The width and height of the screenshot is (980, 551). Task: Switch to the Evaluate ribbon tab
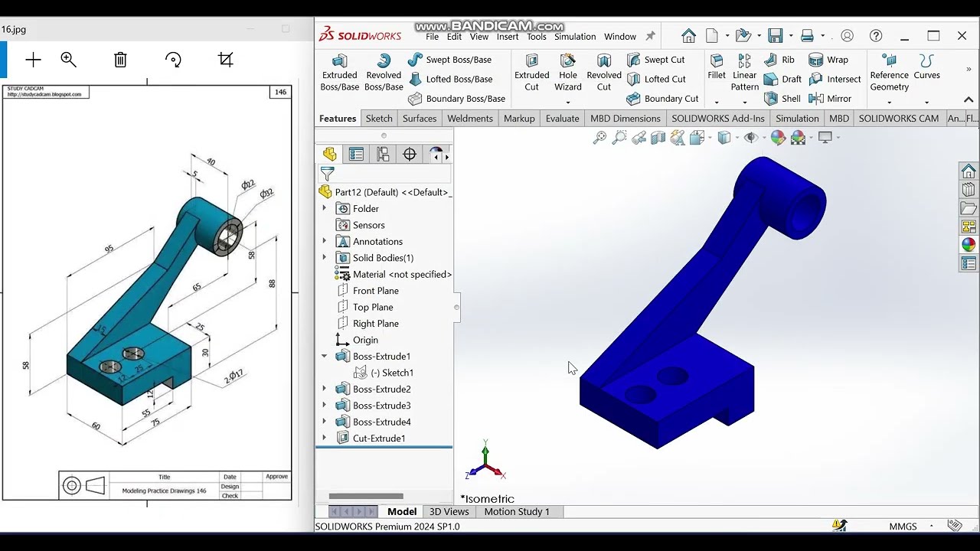(x=562, y=119)
